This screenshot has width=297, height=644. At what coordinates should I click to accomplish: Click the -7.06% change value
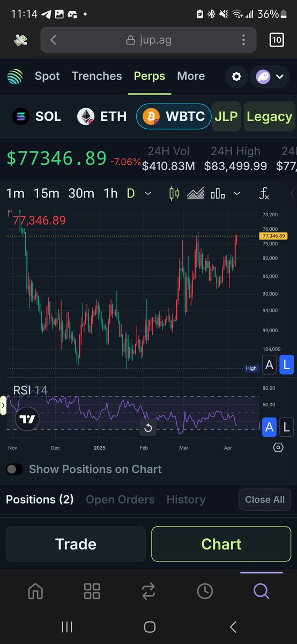point(125,162)
